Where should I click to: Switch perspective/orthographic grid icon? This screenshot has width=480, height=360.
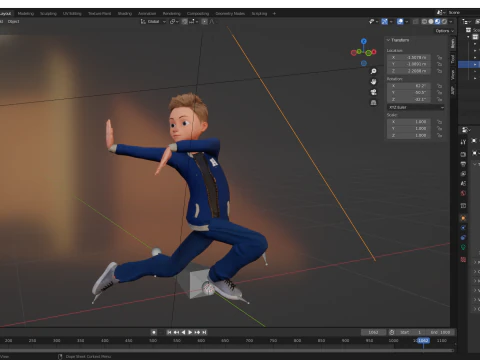click(374, 103)
